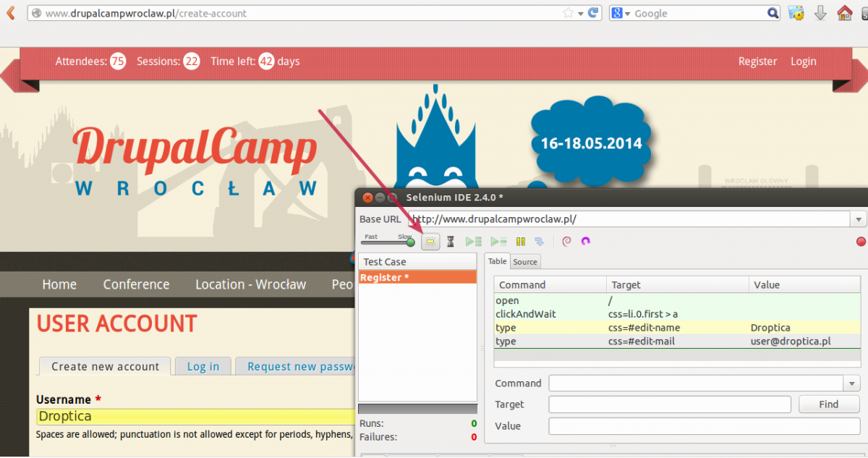Viewport: 868px width, 458px height.
Task: Select the clickAndWait command row
Action: [677, 314]
